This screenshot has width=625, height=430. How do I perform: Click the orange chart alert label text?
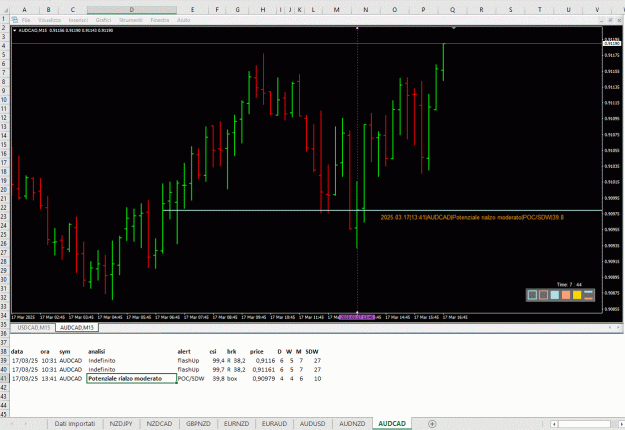tap(472, 217)
